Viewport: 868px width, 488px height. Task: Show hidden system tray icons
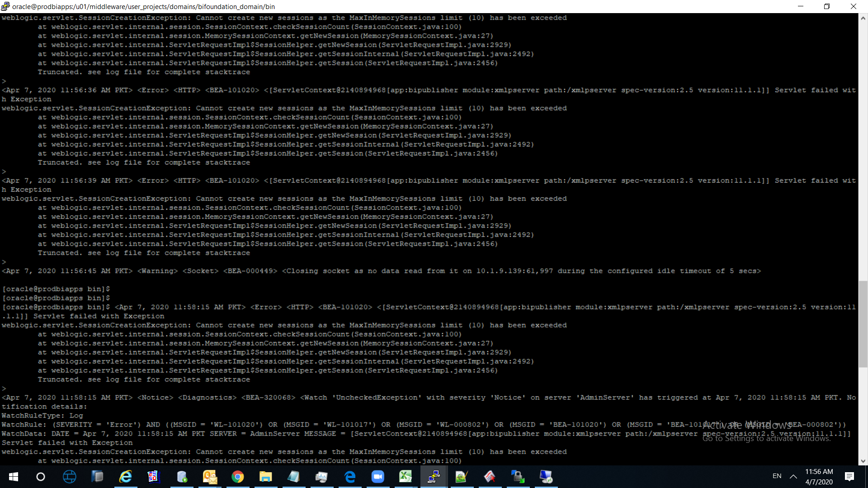click(x=793, y=477)
